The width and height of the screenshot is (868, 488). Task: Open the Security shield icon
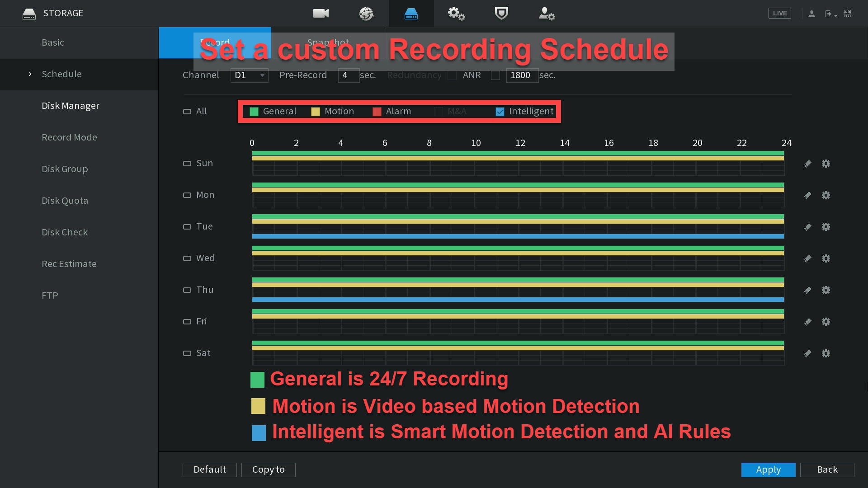click(501, 13)
